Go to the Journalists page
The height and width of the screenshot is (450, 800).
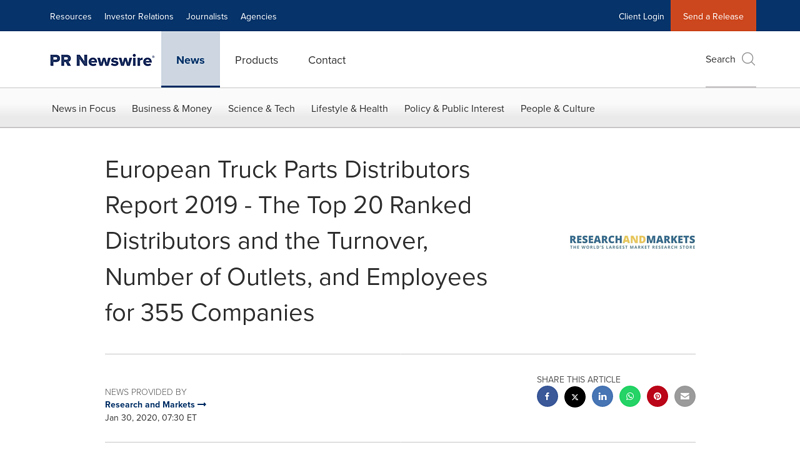coord(207,16)
